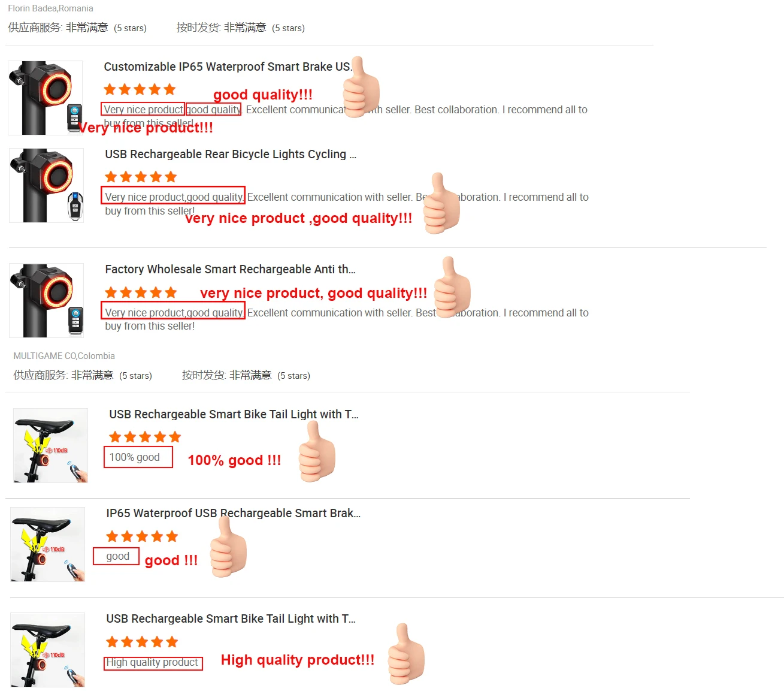This screenshot has height=697, width=784.
Task: Open Factory Wholesale Smart Rechargeable Anti th... link
Action: (230, 269)
